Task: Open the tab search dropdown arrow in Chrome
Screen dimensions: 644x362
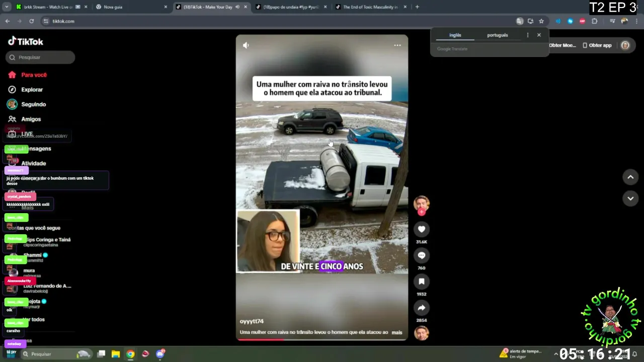Action: pyautogui.click(x=6, y=7)
